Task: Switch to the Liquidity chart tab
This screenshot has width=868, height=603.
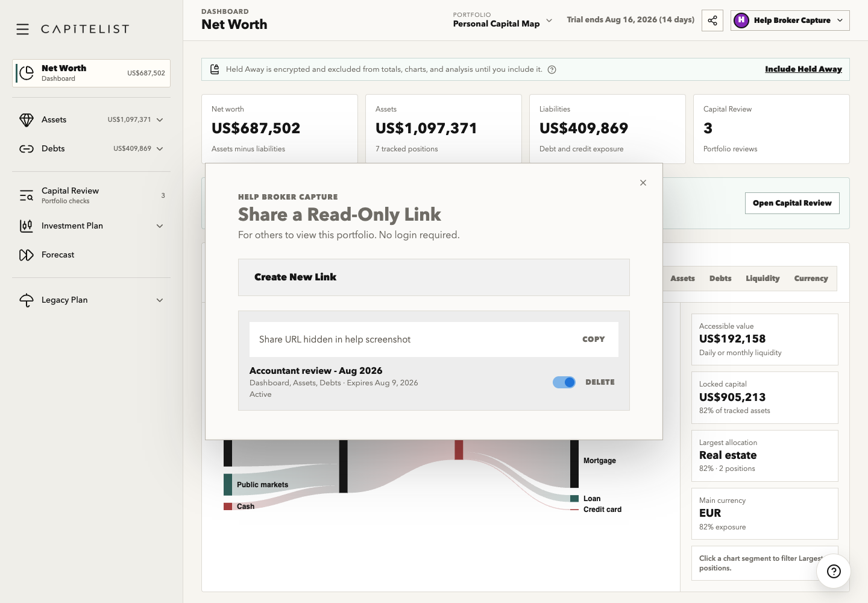Action: coord(763,279)
